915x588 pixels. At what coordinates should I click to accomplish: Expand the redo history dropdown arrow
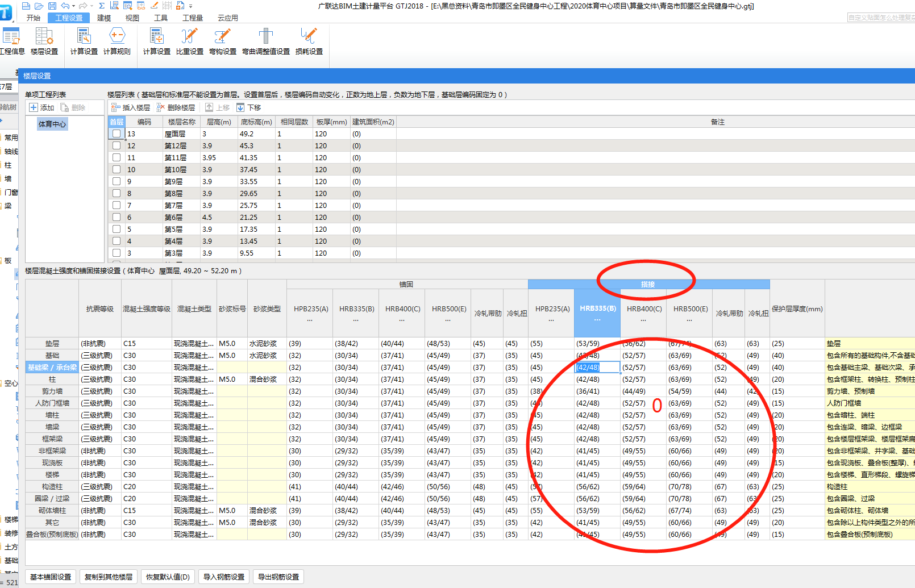(91, 6)
